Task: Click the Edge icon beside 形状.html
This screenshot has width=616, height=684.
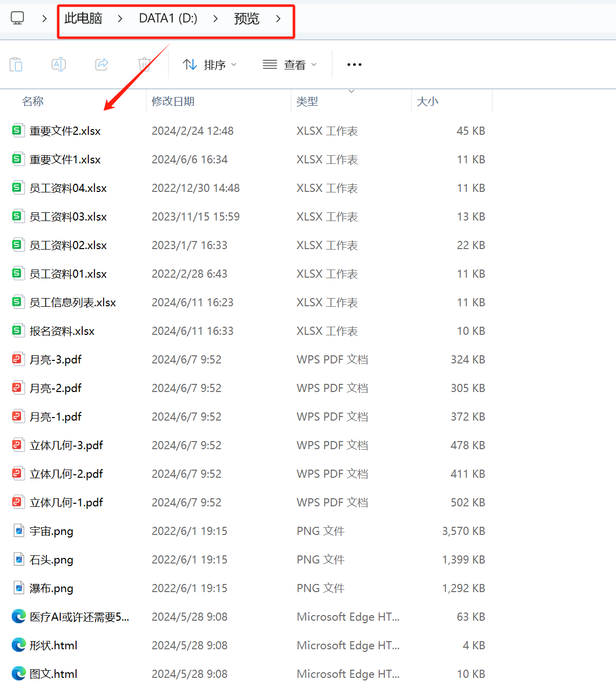Action: [x=18, y=645]
